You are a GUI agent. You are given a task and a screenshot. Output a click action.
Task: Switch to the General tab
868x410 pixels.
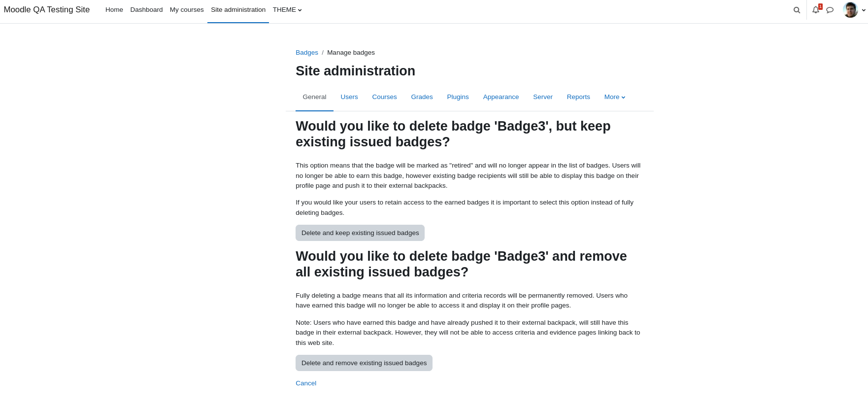pyautogui.click(x=314, y=97)
